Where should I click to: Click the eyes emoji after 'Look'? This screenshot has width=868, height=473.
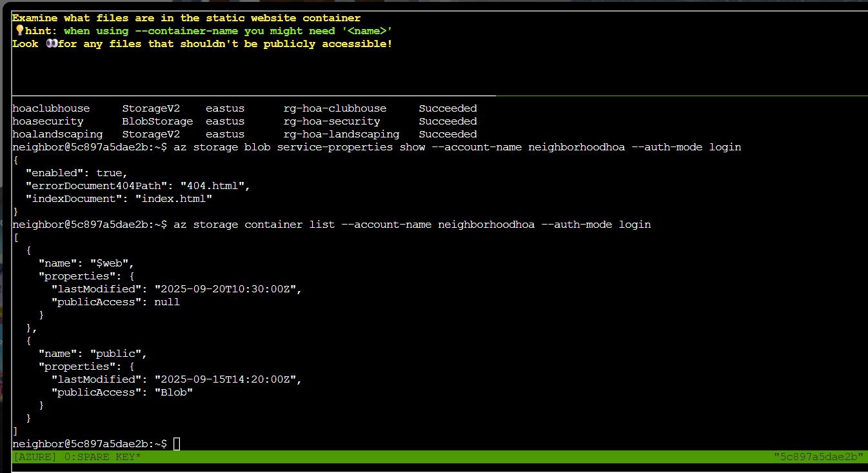[52, 44]
